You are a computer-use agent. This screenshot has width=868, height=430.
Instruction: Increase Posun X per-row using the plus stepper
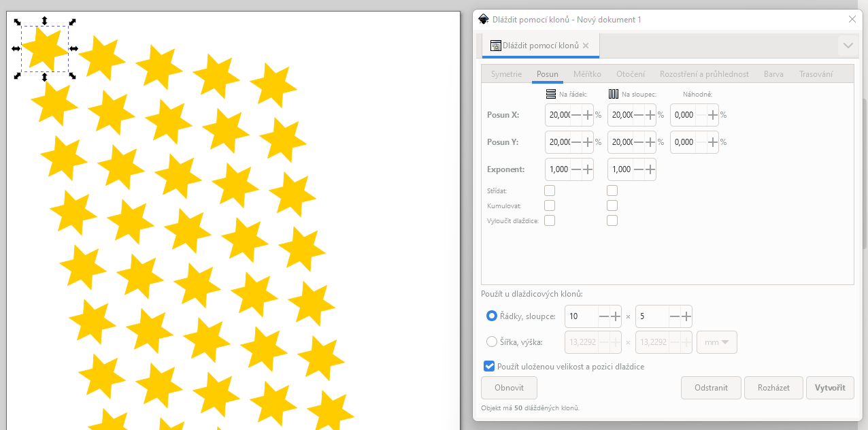(587, 115)
